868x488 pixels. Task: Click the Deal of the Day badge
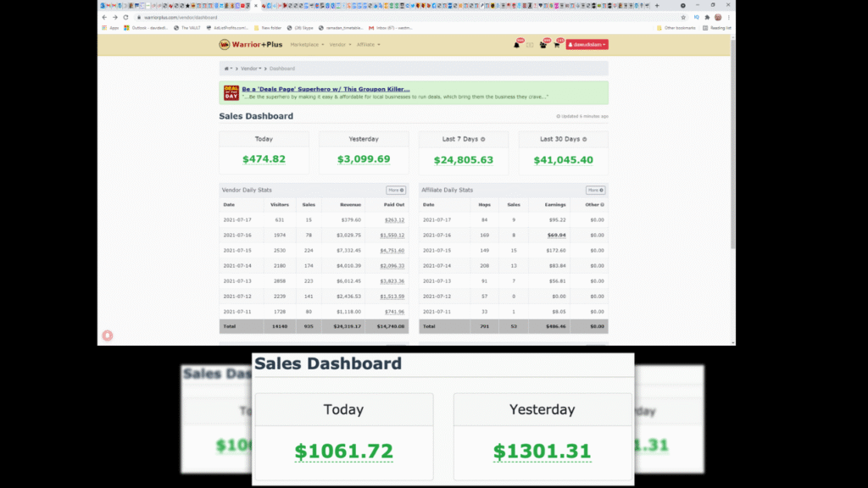[x=231, y=92]
